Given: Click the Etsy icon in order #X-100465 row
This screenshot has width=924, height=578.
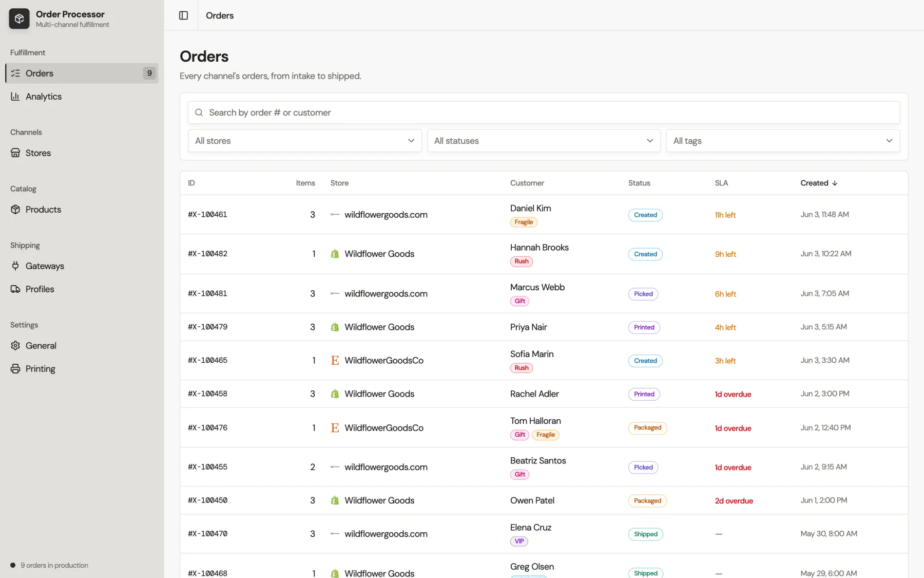Looking at the screenshot, I should click(x=335, y=361).
